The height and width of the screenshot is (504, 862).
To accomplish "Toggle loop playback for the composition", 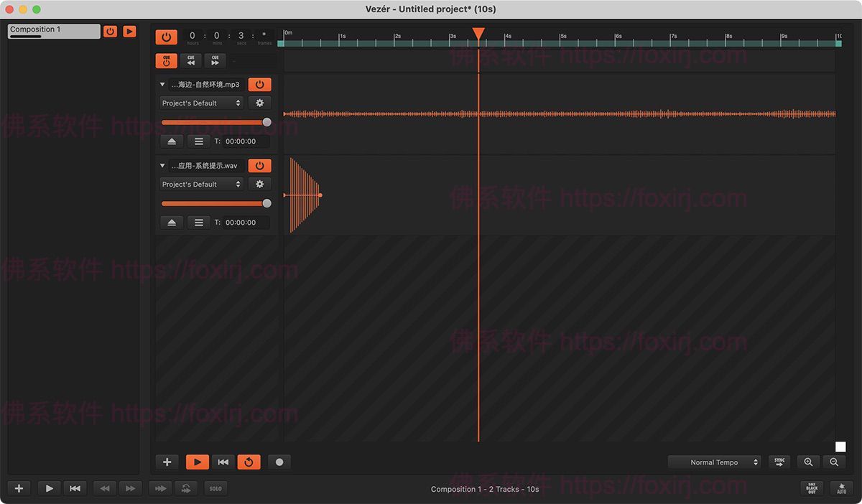I will pos(249,462).
